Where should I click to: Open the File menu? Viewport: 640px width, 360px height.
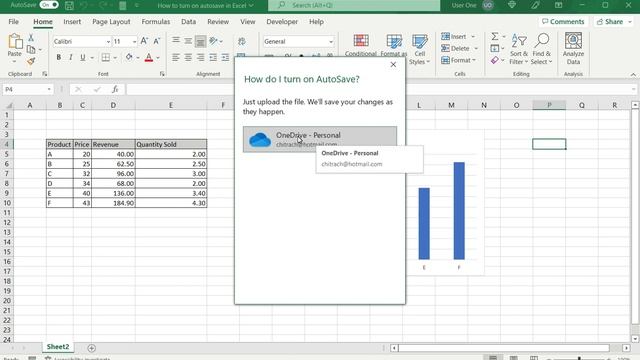tap(13, 22)
